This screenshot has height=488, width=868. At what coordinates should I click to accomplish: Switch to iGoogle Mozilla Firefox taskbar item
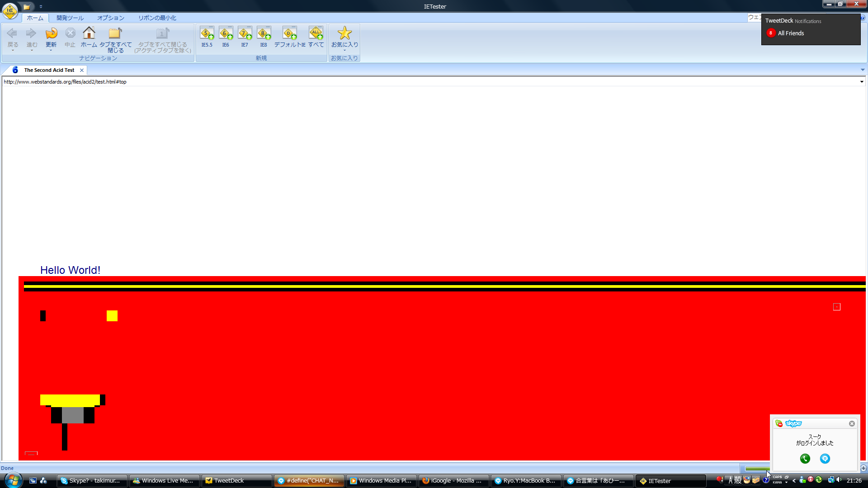[453, 481]
